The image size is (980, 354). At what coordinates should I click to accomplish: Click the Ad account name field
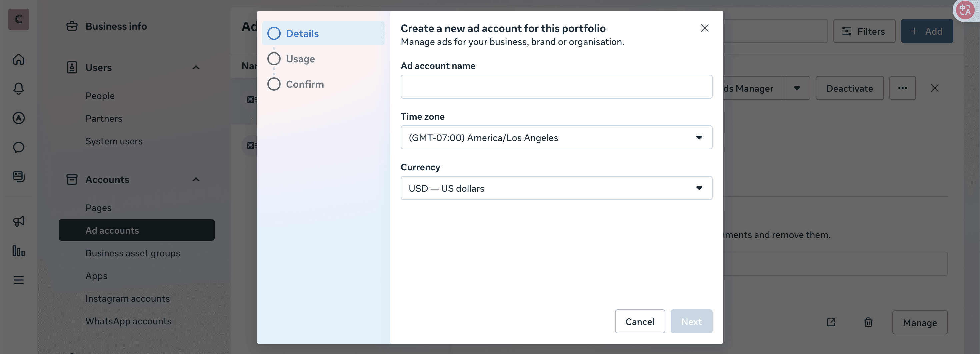coord(556,87)
